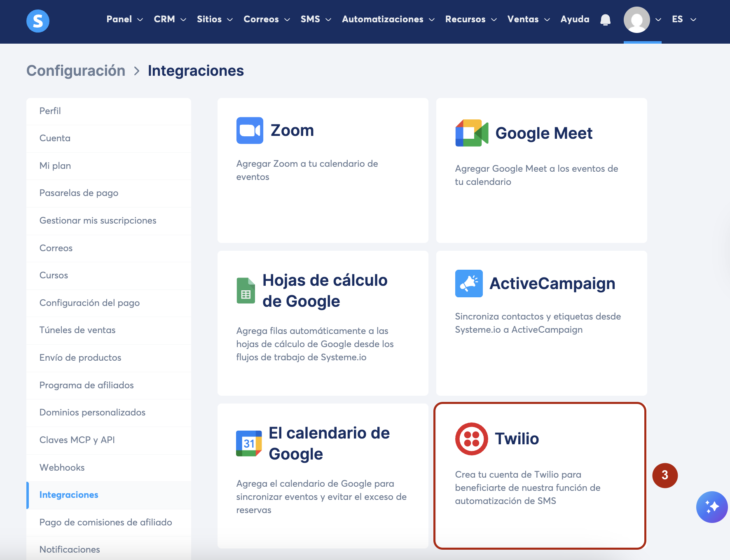Expand the profile avatar chevron
The height and width of the screenshot is (560, 730).
pos(658,20)
